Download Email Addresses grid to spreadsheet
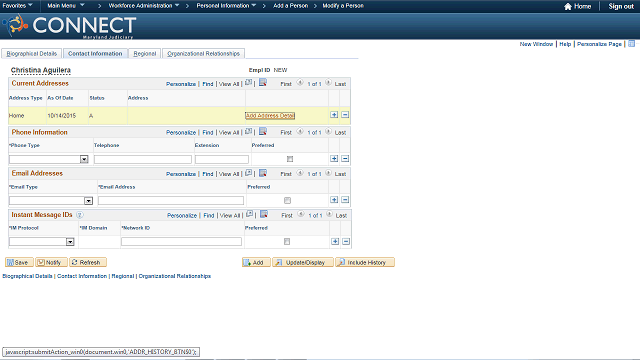Viewport: 640px width, 360px height. 263,173
